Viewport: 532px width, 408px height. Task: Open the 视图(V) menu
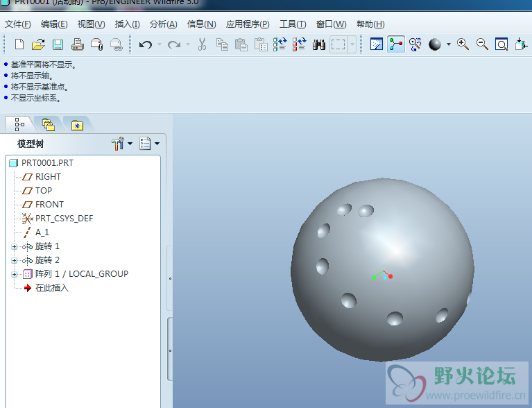91,24
